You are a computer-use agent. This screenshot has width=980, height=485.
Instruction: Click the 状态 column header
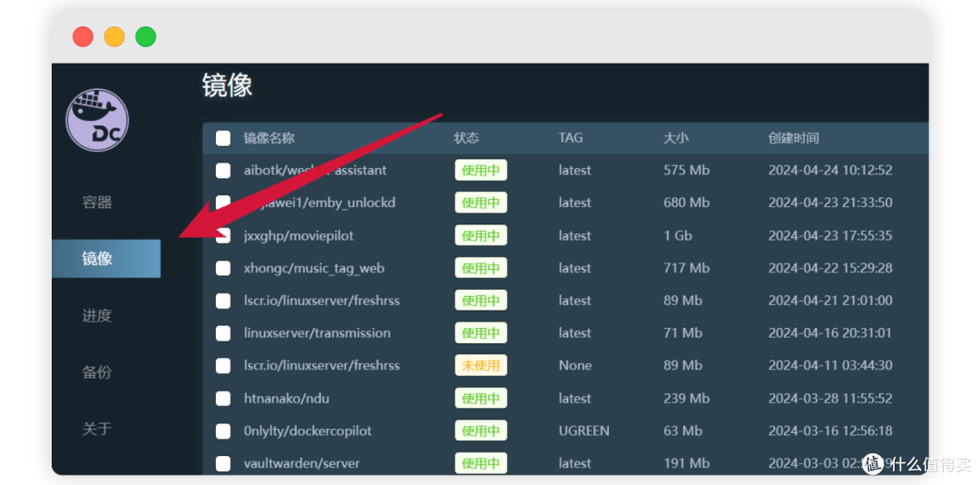(x=466, y=138)
